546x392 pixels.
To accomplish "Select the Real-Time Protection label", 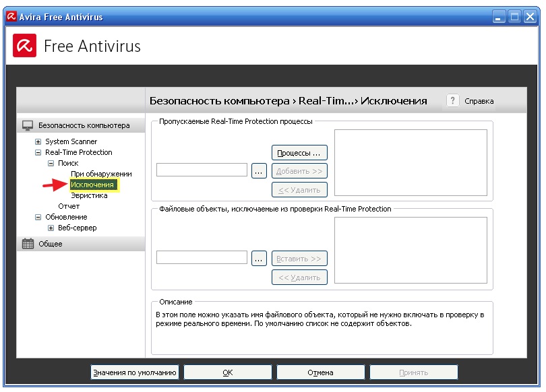I will (79, 152).
